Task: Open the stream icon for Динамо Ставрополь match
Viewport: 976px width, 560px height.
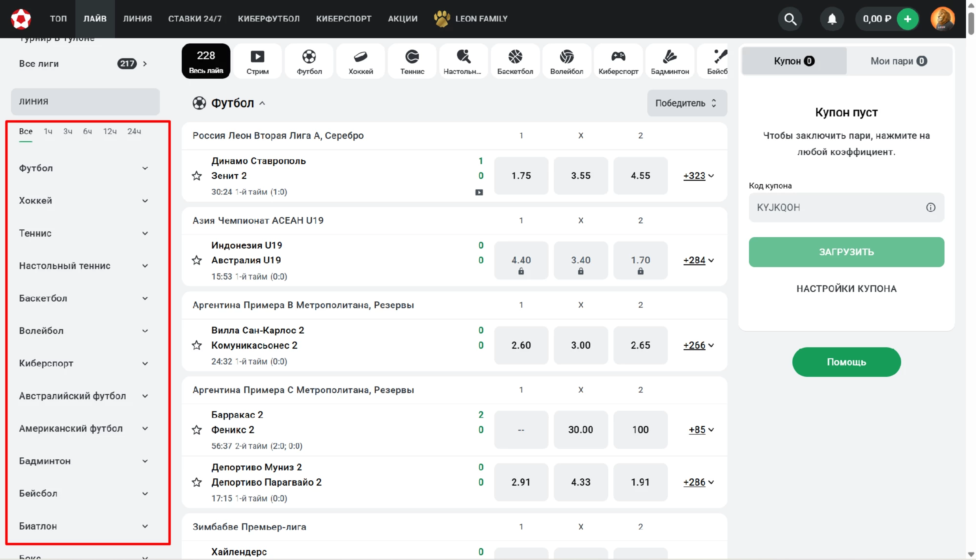Action: click(x=479, y=192)
